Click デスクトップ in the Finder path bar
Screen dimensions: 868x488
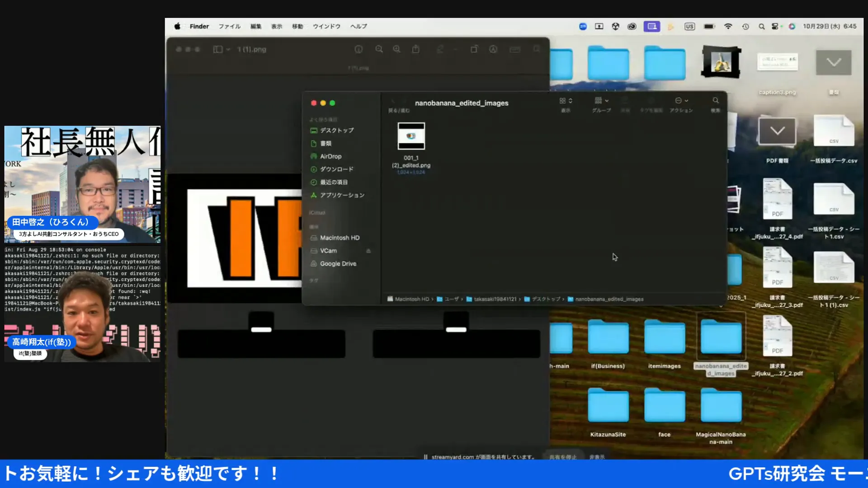[546, 299]
